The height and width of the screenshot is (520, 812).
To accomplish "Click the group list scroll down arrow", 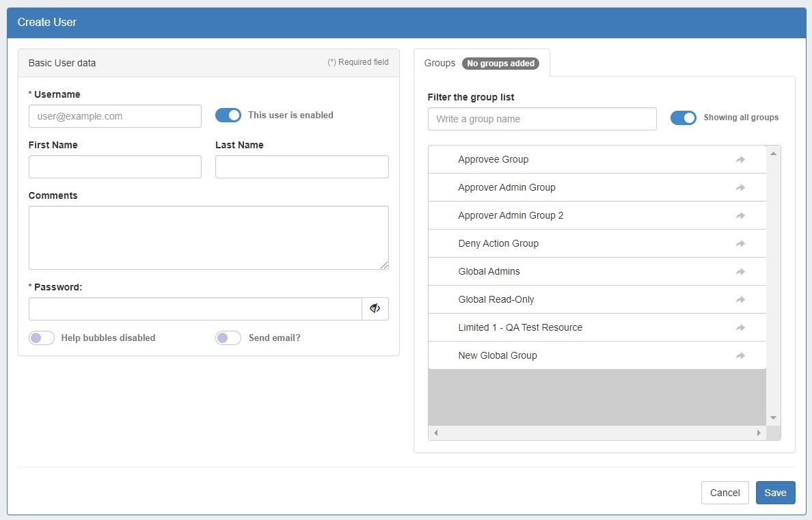I will (773, 418).
